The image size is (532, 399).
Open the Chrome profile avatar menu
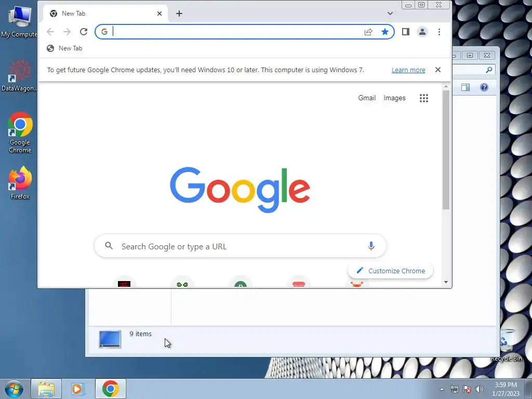(x=422, y=32)
